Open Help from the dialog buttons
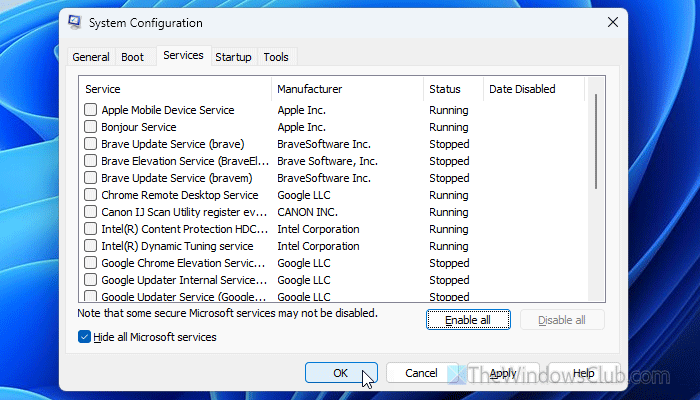 click(583, 373)
